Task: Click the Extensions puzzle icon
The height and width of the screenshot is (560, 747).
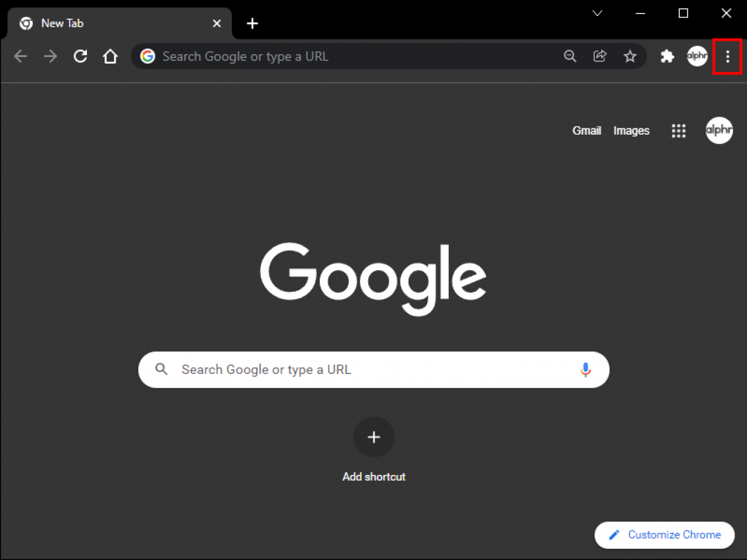Action: tap(667, 56)
